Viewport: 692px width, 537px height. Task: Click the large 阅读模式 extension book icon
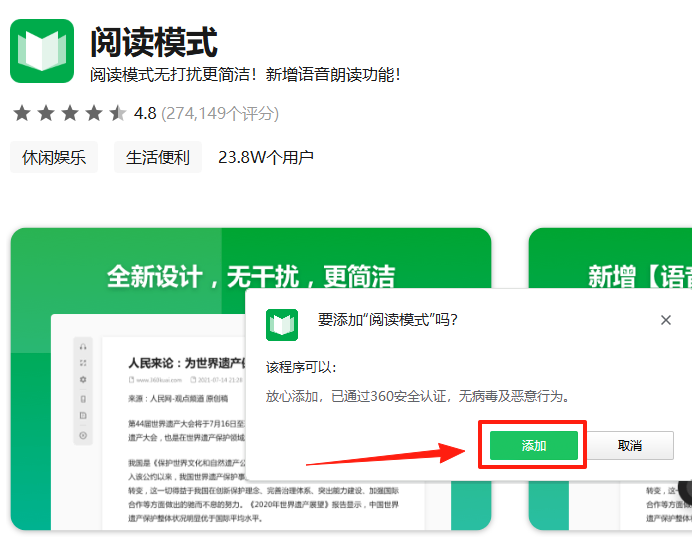42,51
